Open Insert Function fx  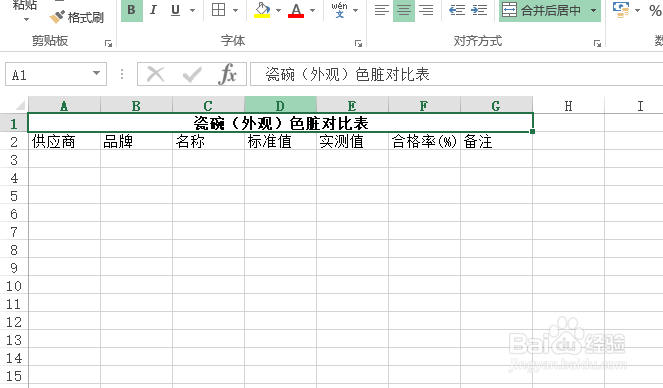coord(227,74)
